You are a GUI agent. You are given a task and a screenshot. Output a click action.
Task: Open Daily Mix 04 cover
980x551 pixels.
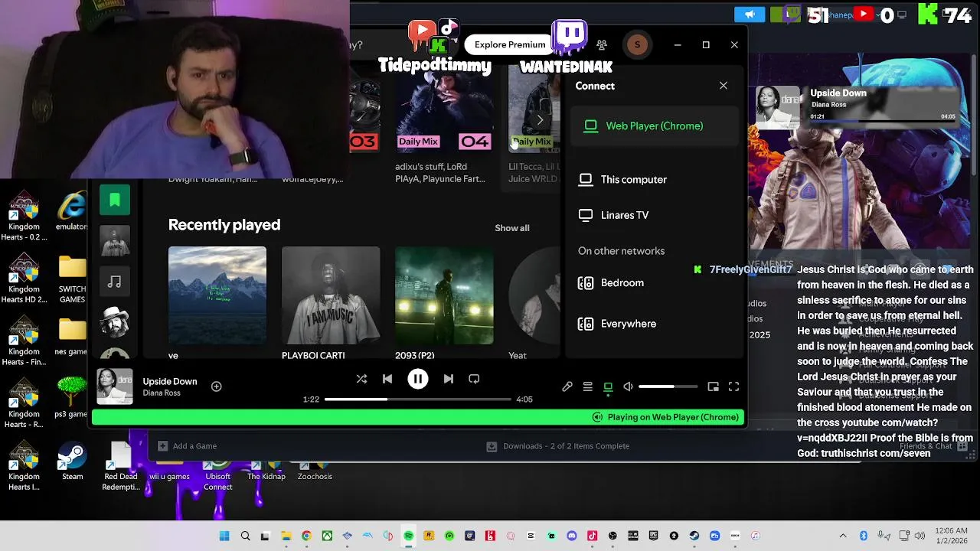pyautogui.click(x=444, y=109)
